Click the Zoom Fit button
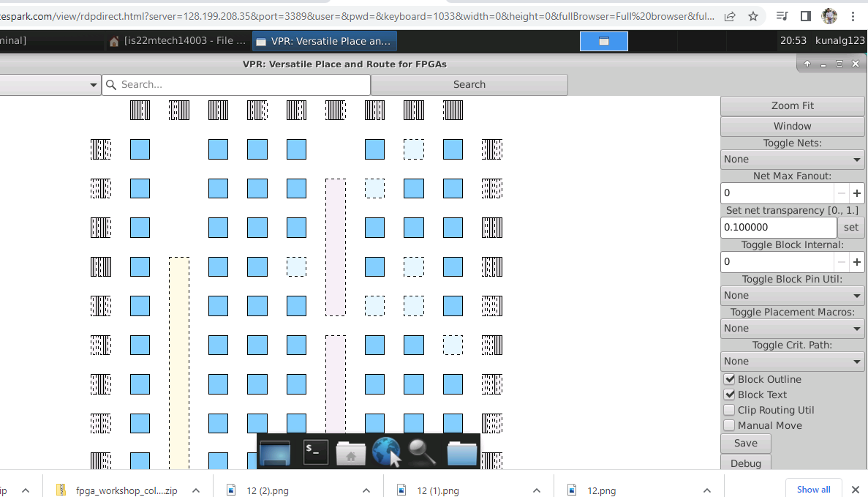This screenshot has width=868, height=497. [792, 106]
